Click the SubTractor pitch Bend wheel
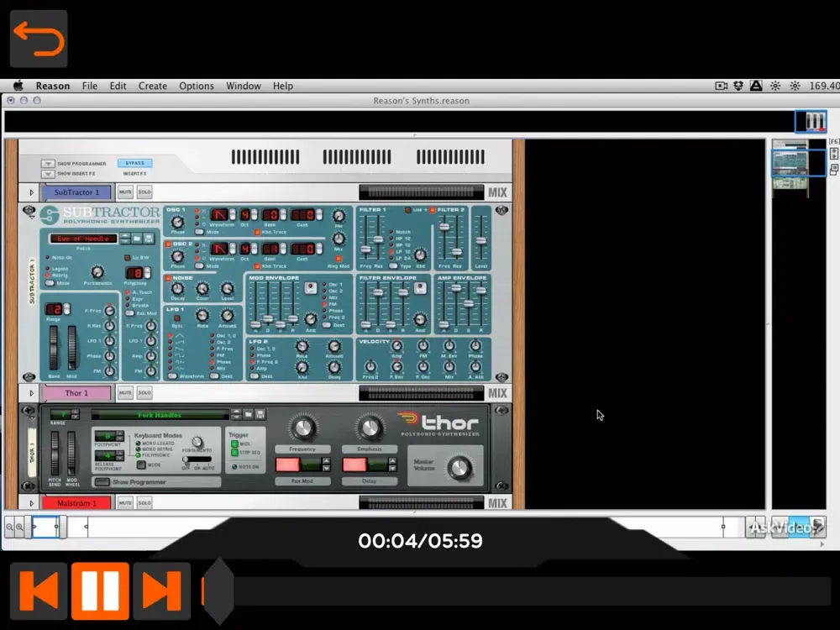The image size is (840, 630). [54, 349]
